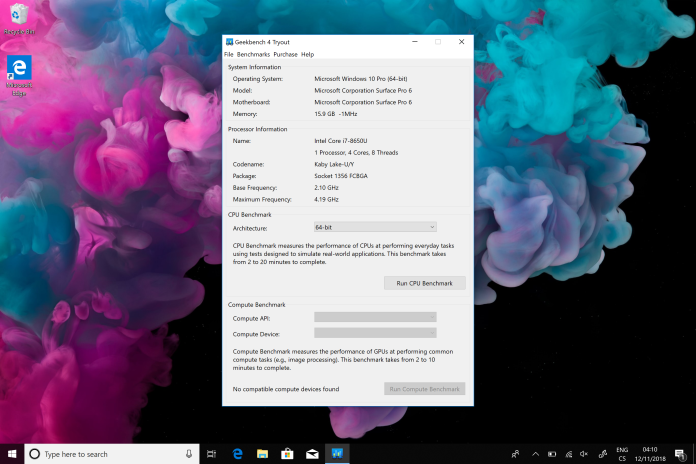Click the disabled Compute Device dropdown
Viewport: 696px width, 464px height.
375,333
